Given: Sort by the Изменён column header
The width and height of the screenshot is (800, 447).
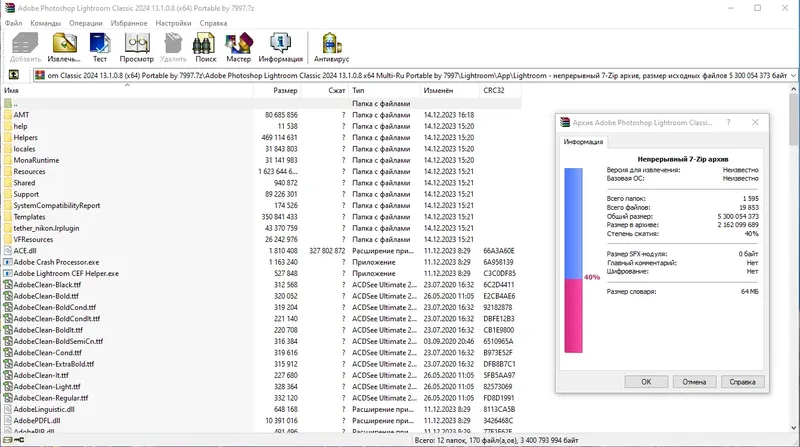Looking at the screenshot, I should (450, 90).
